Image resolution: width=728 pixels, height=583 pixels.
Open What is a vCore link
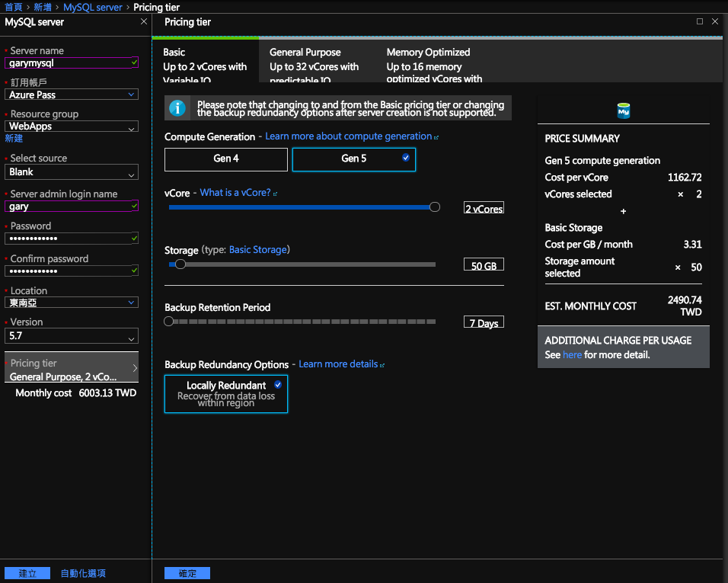pyautogui.click(x=235, y=192)
